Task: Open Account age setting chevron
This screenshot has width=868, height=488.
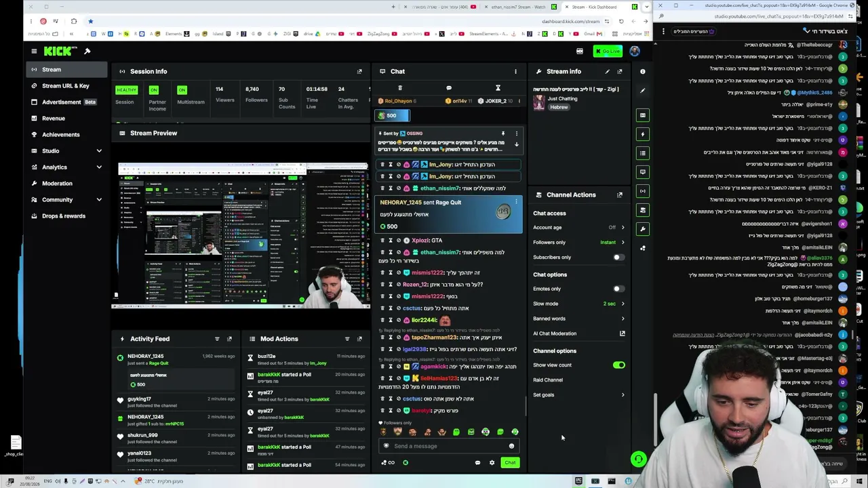Action: tap(623, 228)
